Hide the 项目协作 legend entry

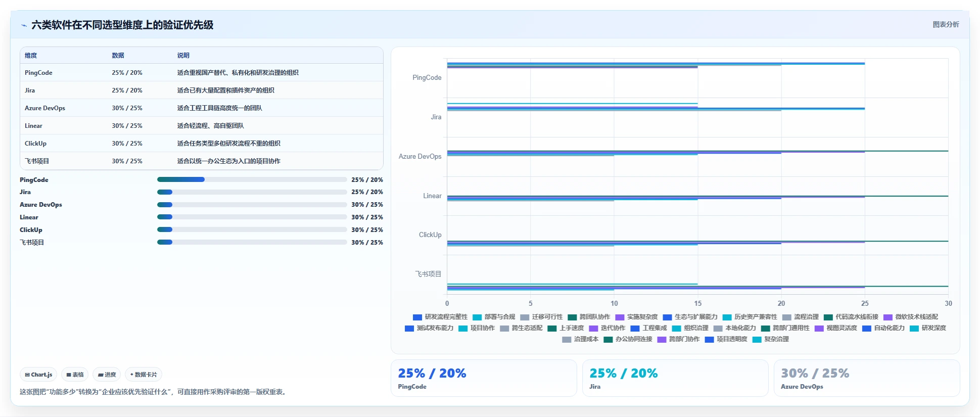click(477, 328)
